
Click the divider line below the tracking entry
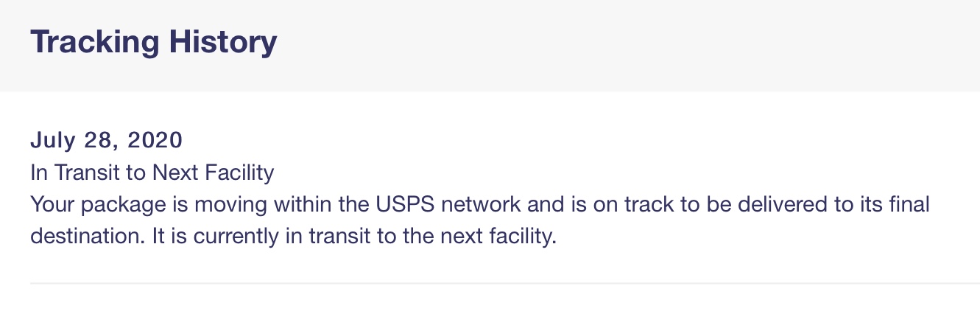501,282
